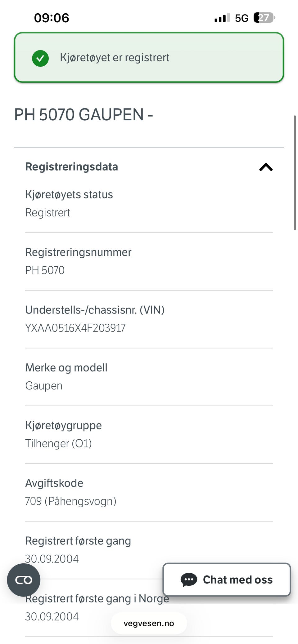Open the link icon floating button

tap(24, 580)
